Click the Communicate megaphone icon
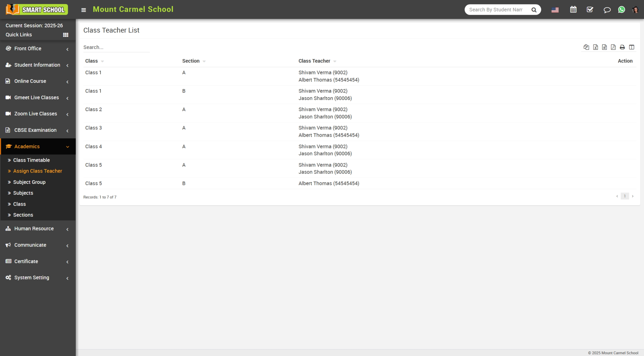Viewport: 644px width, 356px height. point(8,245)
